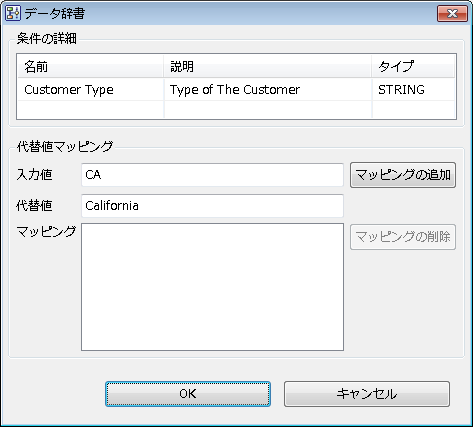Click inside the empty マッピング list box
The width and height of the screenshot is (473, 427).
pos(212,287)
